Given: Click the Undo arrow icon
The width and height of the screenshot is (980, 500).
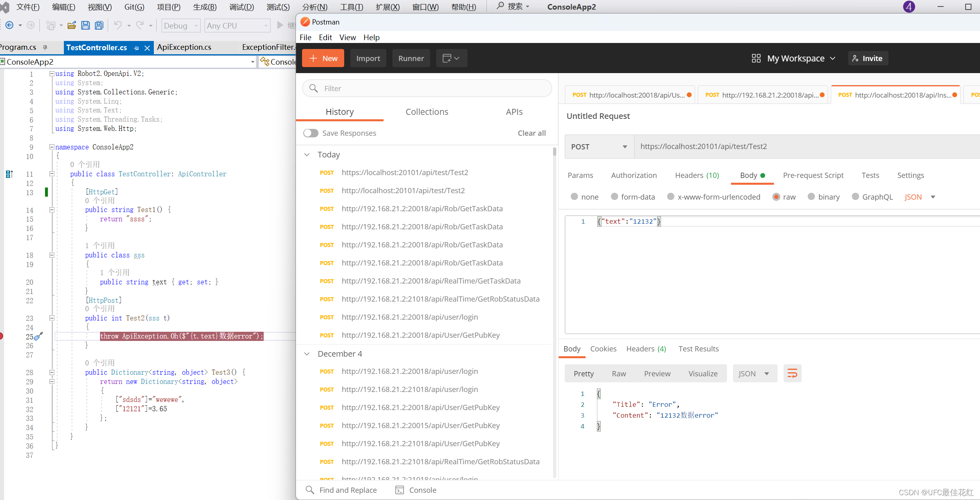Looking at the screenshot, I should [118, 26].
